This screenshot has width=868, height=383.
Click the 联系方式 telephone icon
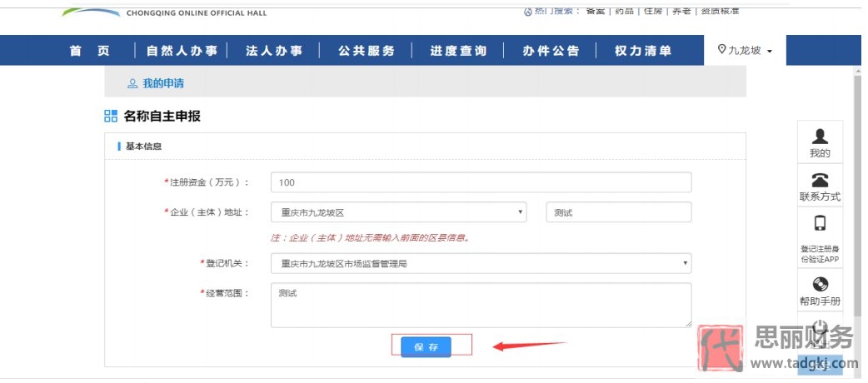(820, 181)
